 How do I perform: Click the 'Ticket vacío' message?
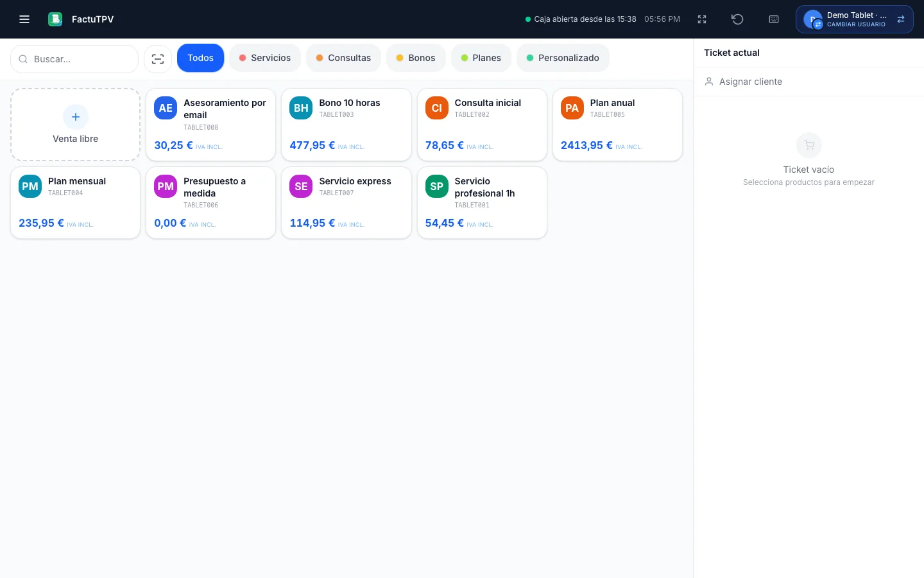coord(809,170)
